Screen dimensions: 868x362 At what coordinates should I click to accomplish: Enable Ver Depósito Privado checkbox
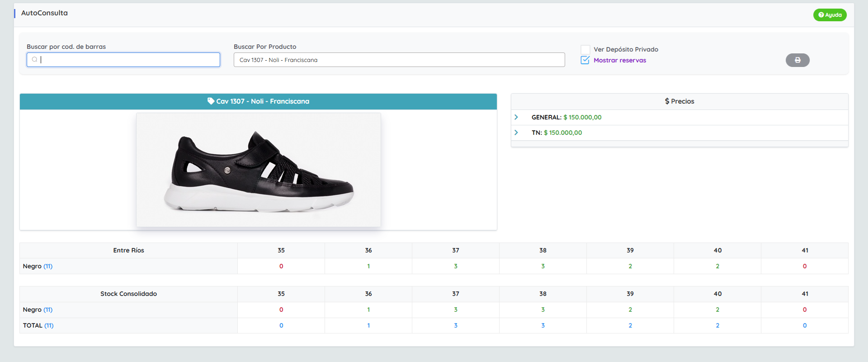click(585, 49)
